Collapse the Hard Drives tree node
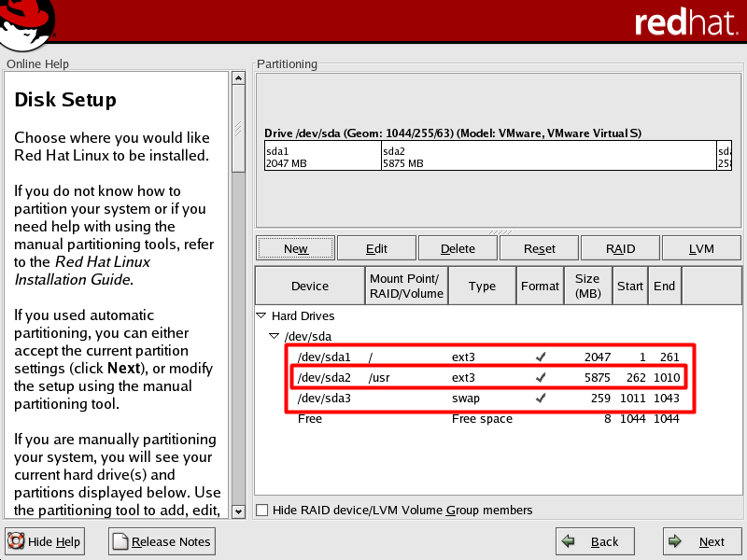747x560 pixels. [261, 315]
